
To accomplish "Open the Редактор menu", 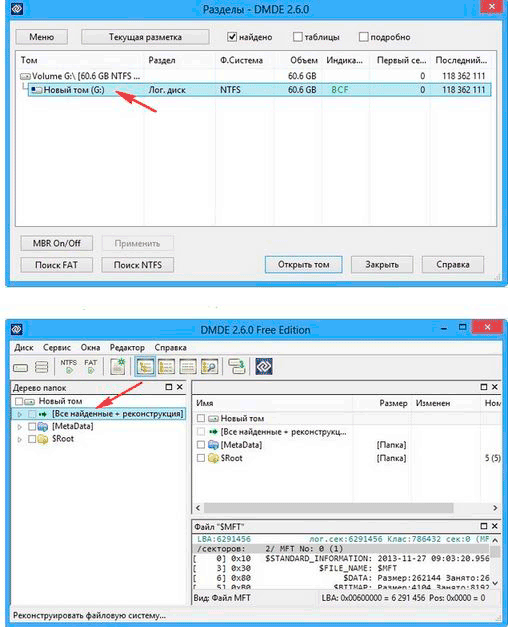I will coord(127,347).
